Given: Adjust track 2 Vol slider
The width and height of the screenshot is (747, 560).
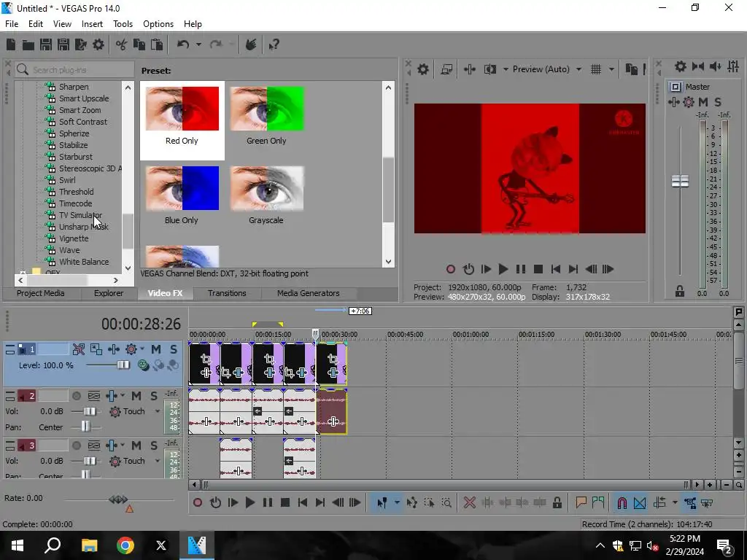Looking at the screenshot, I should [x=89, y=411].
